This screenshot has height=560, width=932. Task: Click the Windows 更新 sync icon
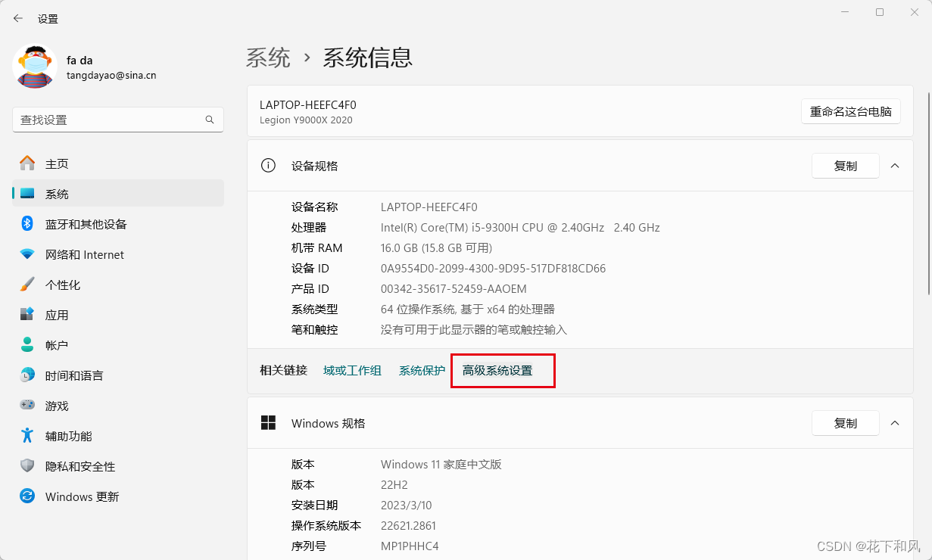27,496
